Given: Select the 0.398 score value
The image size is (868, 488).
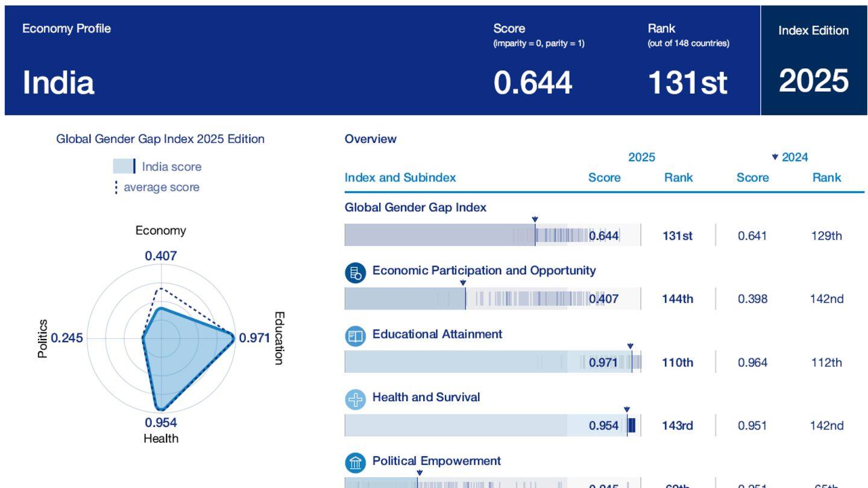Looking at the screenshot, I should pyautogui.click(x=752, y=299).
